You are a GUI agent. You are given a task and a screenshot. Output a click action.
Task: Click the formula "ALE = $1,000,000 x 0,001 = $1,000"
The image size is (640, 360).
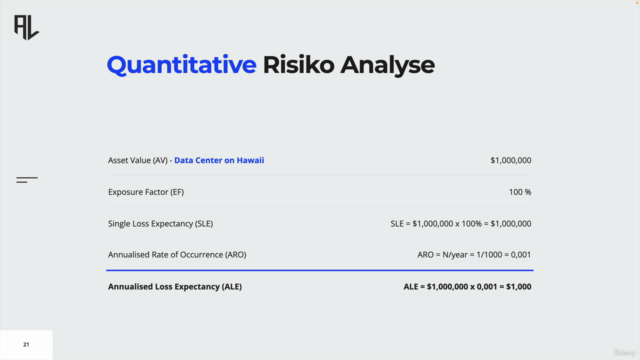[x=467, y=287]
